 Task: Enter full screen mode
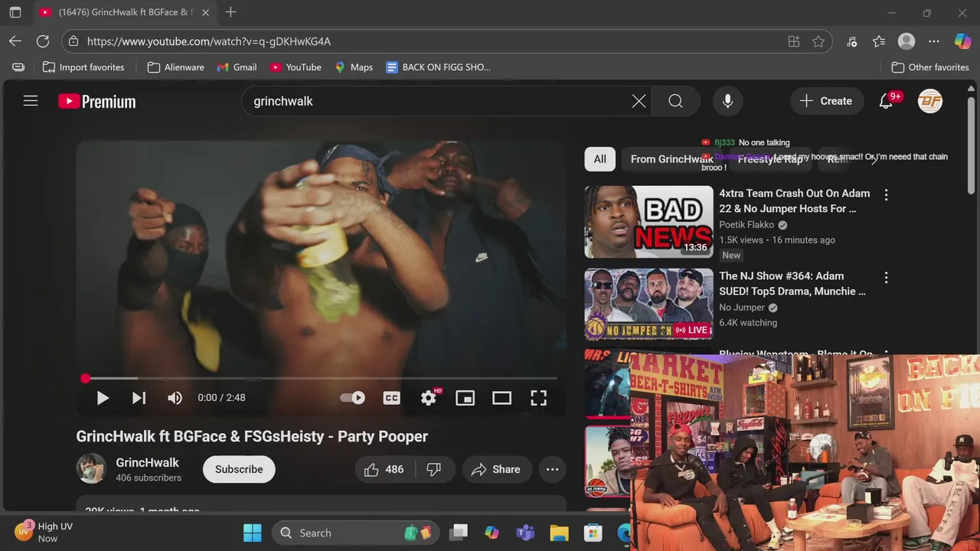click(x=539, y=398)
